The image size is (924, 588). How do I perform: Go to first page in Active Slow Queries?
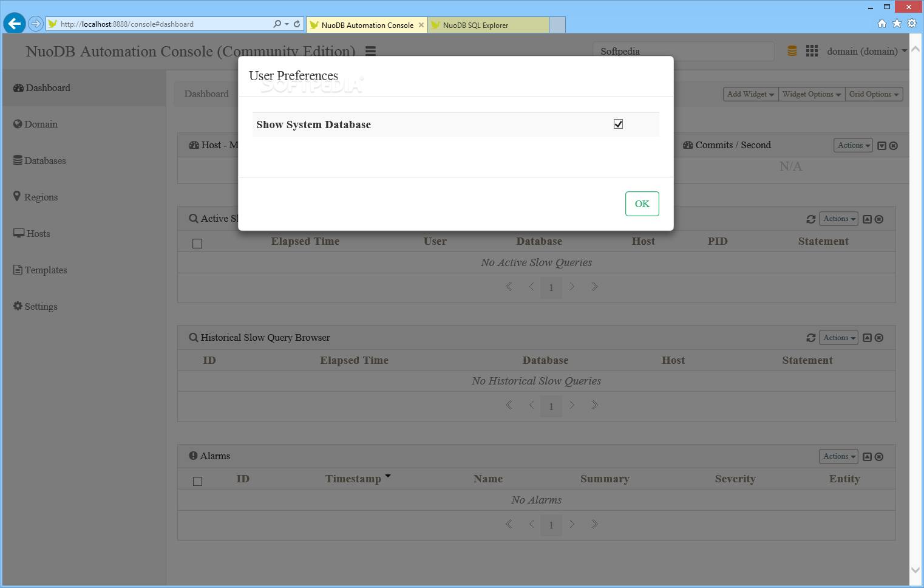509,287
